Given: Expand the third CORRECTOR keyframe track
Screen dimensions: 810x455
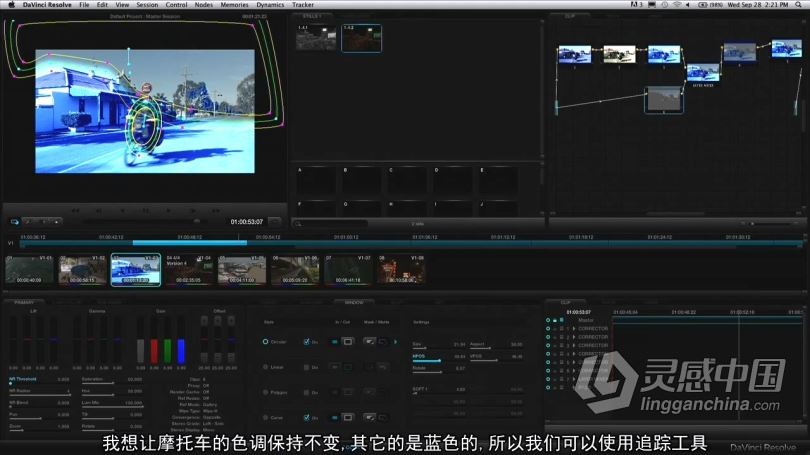Looking at the screenshot, I should coord(574,345).
